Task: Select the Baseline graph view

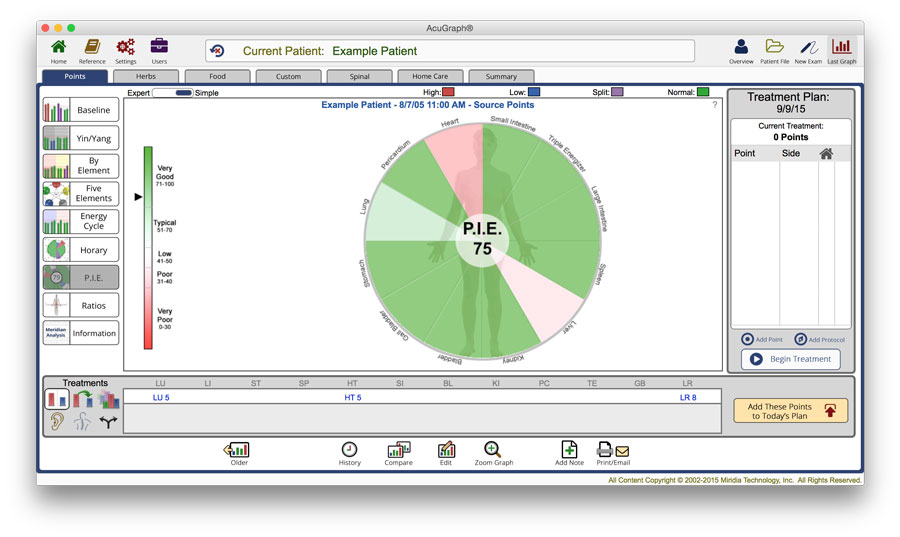Action: [x=81, y=110]
